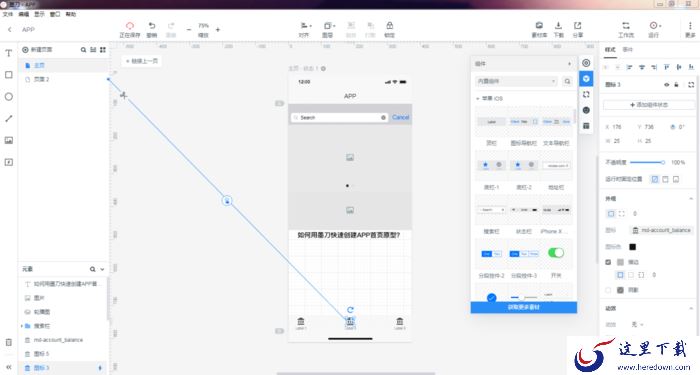Select first fixed-position option at runtime

tap(654, 179)
